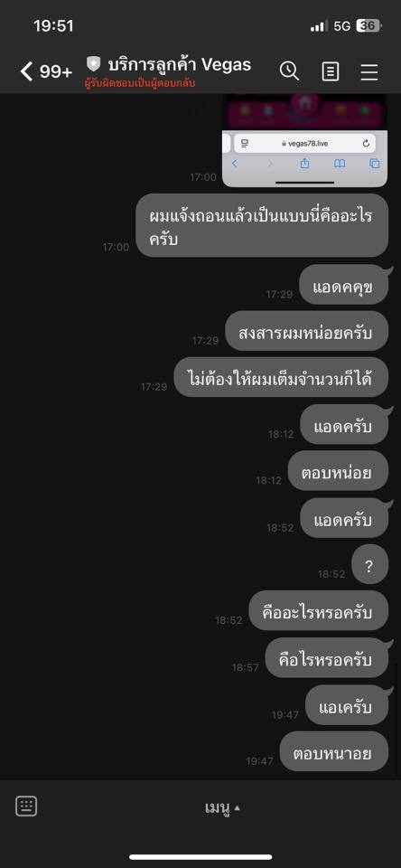The width and height of the screenshot is (401, 868).
Task: Tap the tabs icon in screenshot thumbnail
Action: tap(375, 164)
